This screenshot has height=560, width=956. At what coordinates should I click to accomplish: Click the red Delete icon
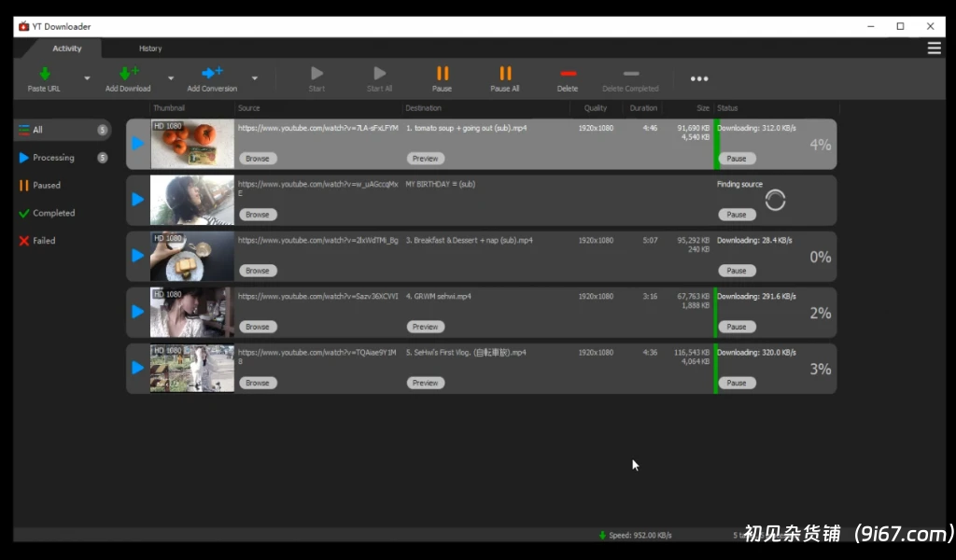pos(567,73)
